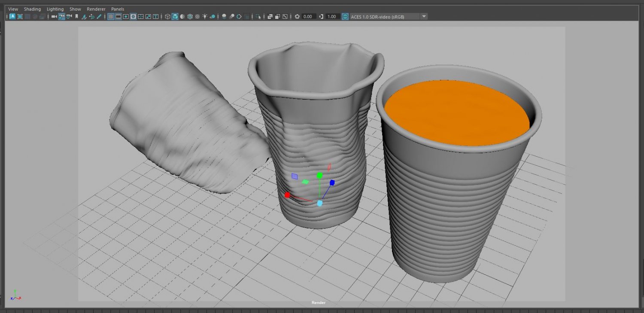Click the Image Plane icon
The height and width of the screenshot is (313, 644).
pyautogui.click(x=84, y=17)
